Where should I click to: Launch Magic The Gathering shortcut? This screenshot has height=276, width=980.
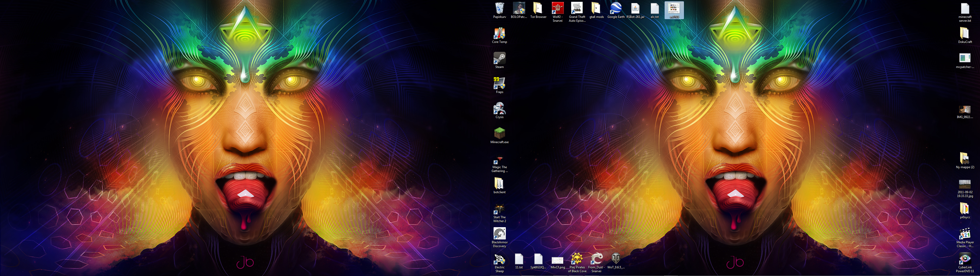point(499,164)
